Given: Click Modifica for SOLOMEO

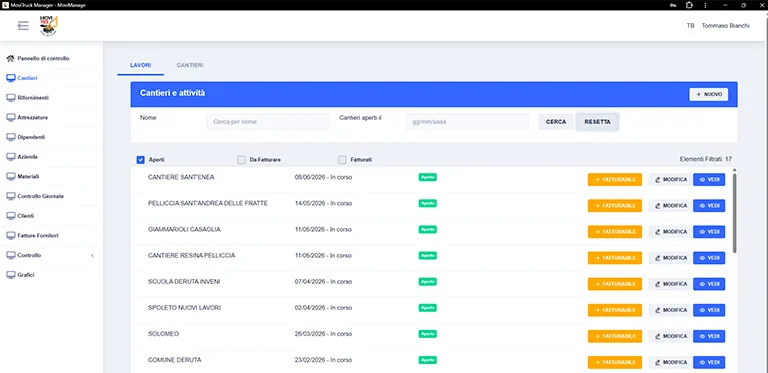Looking at the screenshot, I should 671,336.
